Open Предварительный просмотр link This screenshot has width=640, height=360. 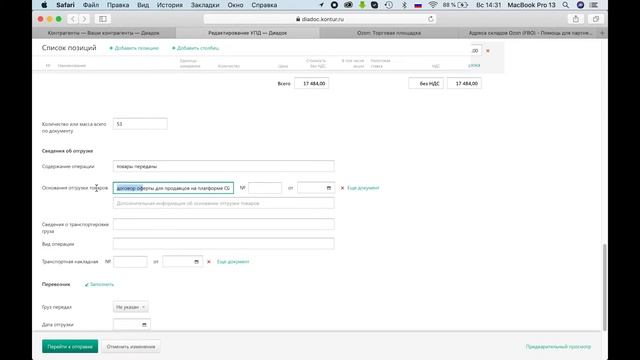tap(558, 347)
